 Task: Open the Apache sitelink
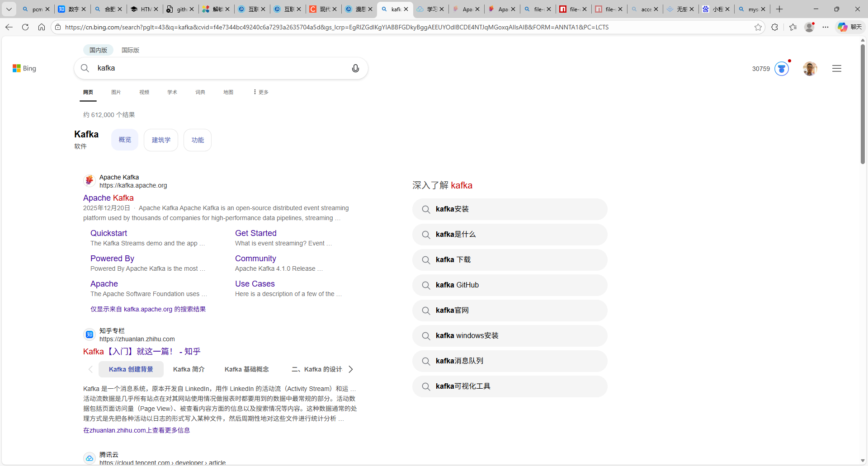(104, 284)
